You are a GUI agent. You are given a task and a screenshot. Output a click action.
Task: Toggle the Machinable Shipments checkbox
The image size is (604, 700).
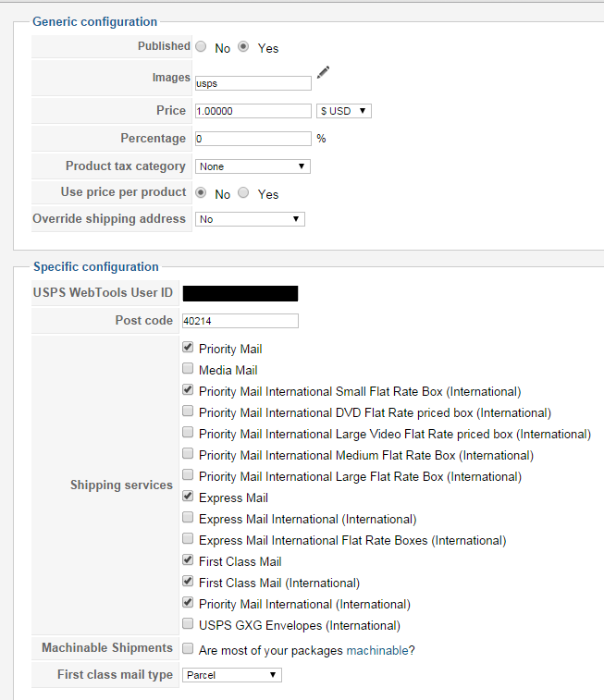[189, 649]
